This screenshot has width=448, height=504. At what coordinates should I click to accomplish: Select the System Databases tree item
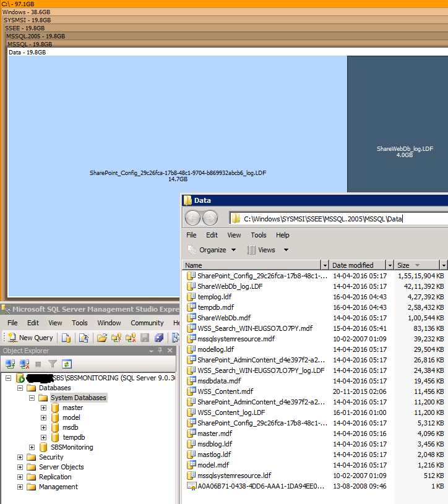78,398
